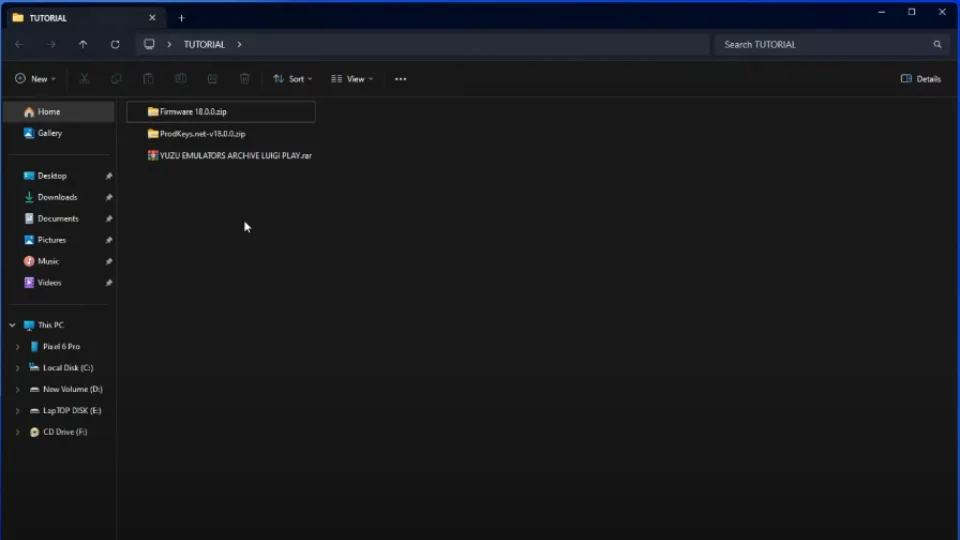The image size is (960, 540).
Task: Toggle the Details pane button
Action: 921,79
